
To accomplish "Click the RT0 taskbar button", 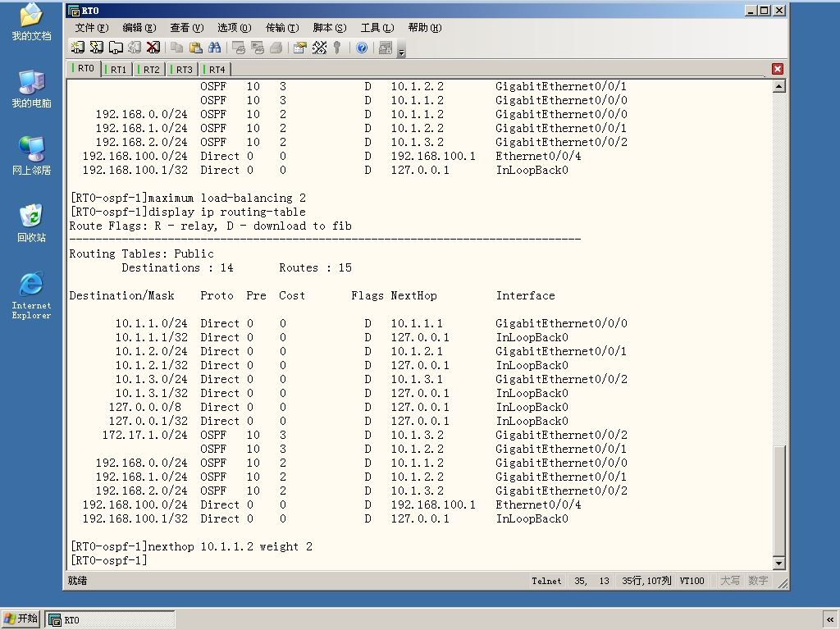I will coord(110,620).
